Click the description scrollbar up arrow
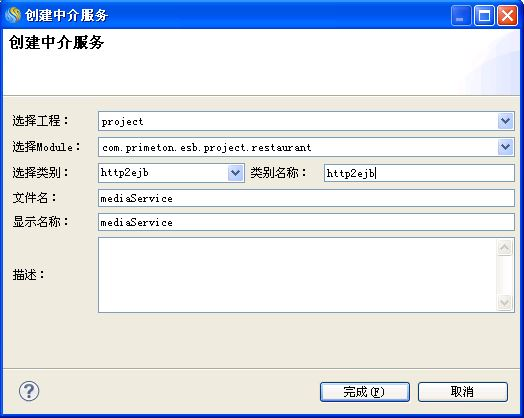Viewport: 524px width, 418px height. coord(505,248)
